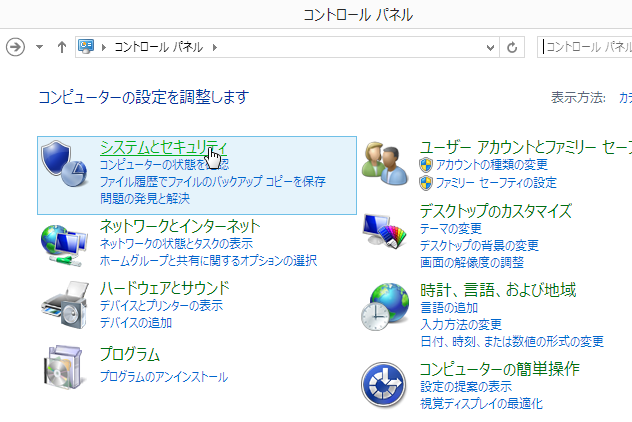Open 時計、言語、および地域 category
The width and height of the screenshot is (632, 422).
tap(498, 290)
